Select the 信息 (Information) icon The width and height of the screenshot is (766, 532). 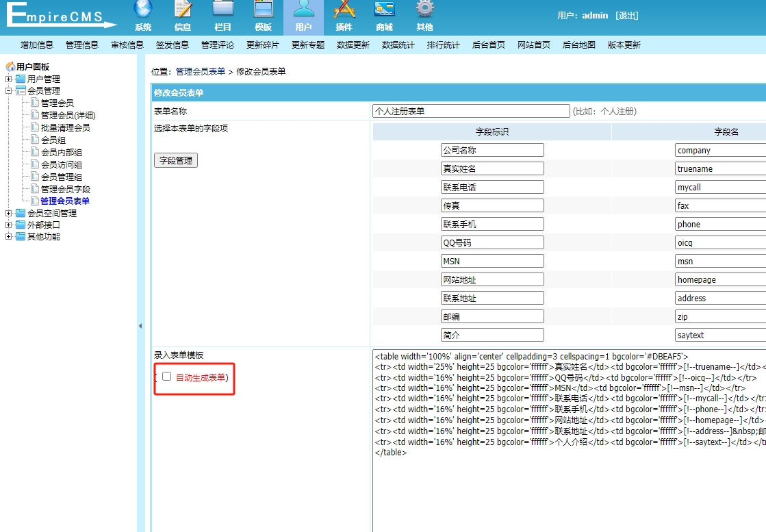[x=183, y=15]
